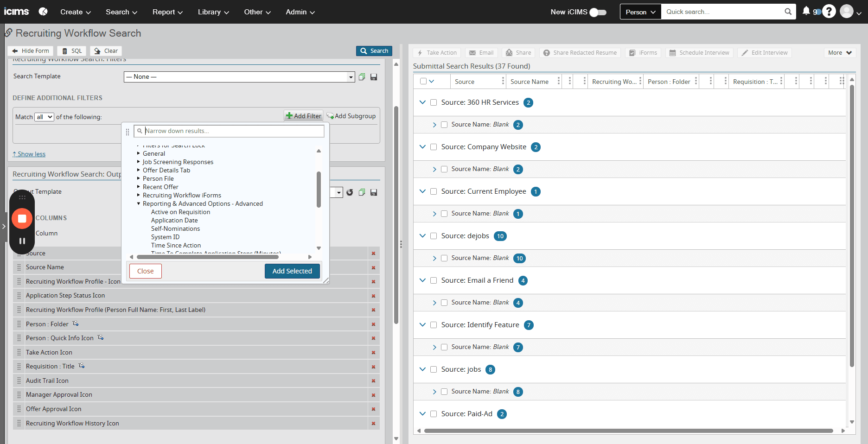
Task: Open Source Name column options menu
Action: 559,82
